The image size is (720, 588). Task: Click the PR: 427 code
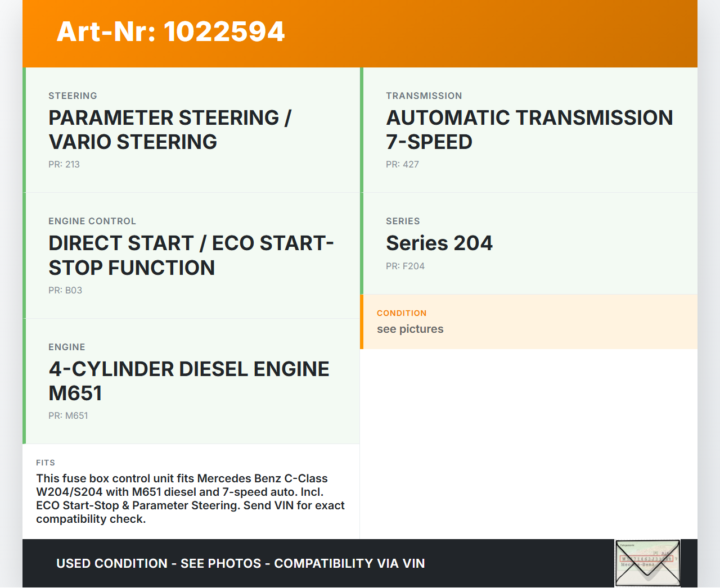pyautogui.click(x=402, y=165)
